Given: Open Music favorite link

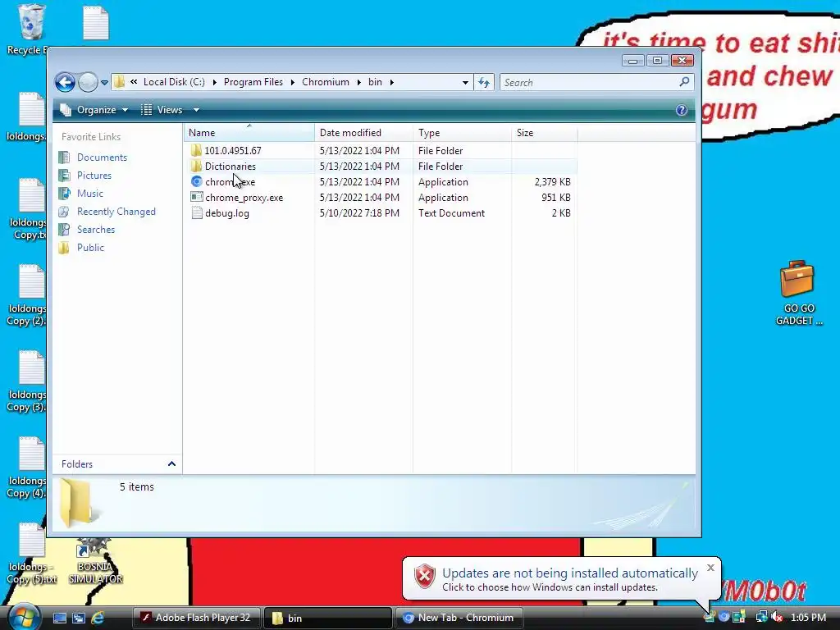Looking at the screenshot, I should coord(89,194).
